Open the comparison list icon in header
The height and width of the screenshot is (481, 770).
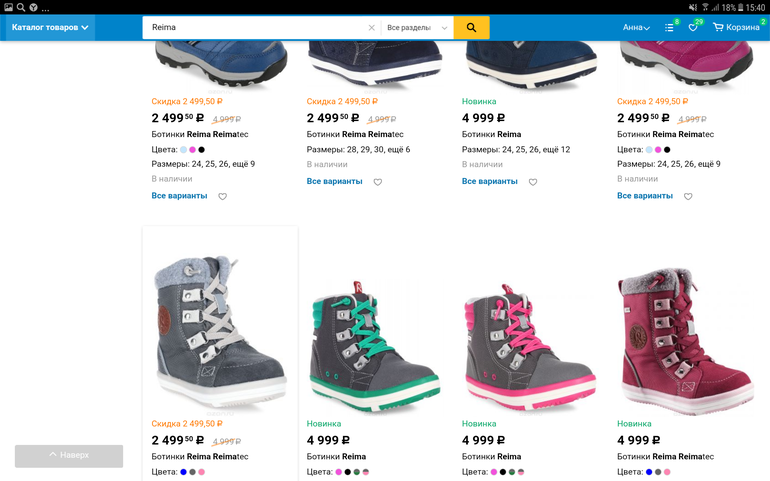pyautogui.click(x=670, y=28)
